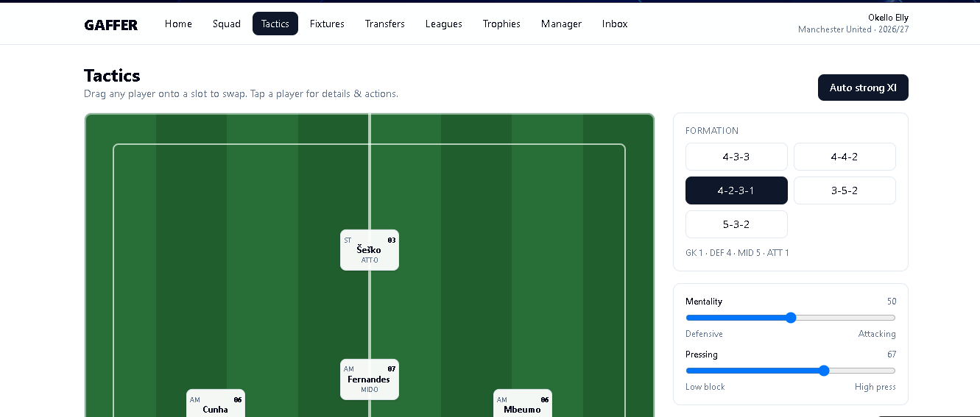Open the Manager page
This screenshot has height=417, width=980.
(561, 24)
